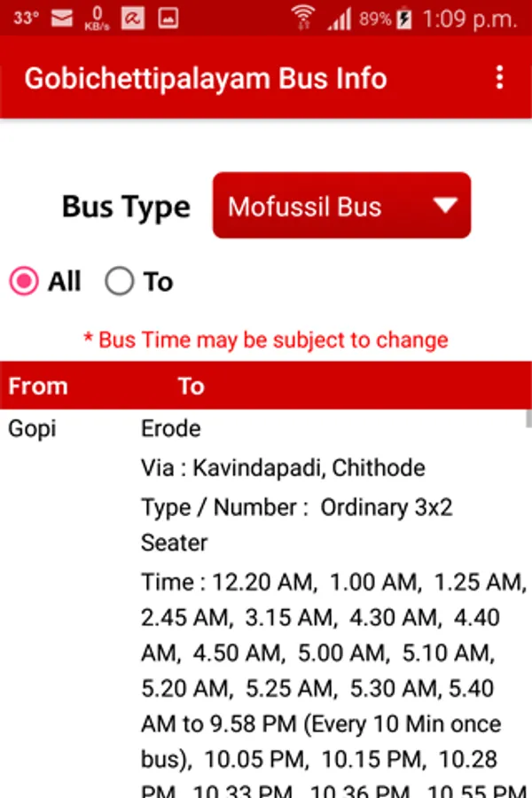Tap the Gobichettipalayam Bus Info title
Image resolution: width=532 pixels, height=798 pixels.
[206, 79]
